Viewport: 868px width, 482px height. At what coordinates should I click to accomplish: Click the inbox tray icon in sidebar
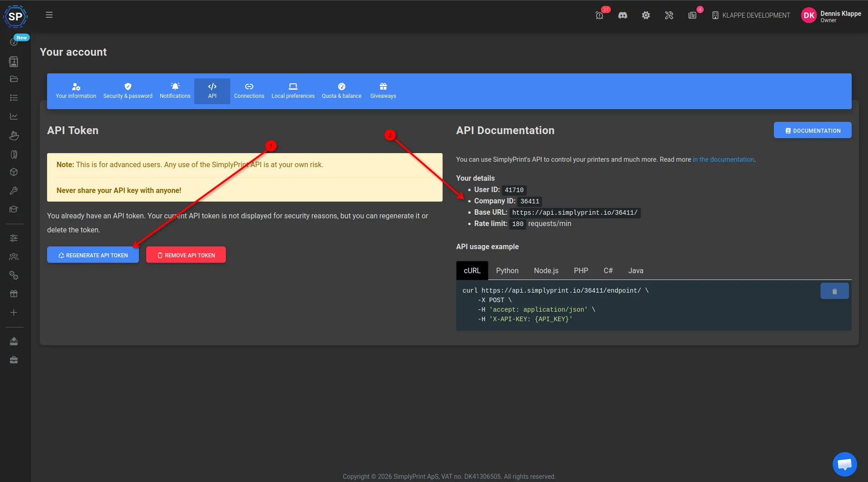[14, 341]
